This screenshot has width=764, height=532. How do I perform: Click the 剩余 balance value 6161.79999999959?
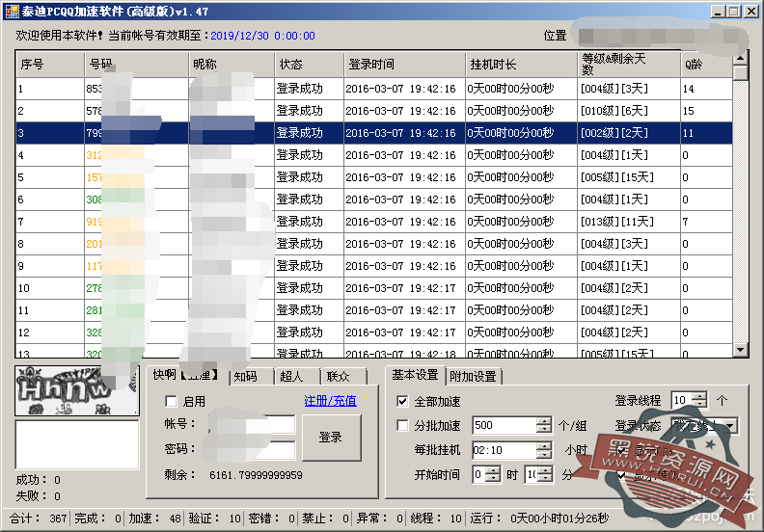(256, 475)
